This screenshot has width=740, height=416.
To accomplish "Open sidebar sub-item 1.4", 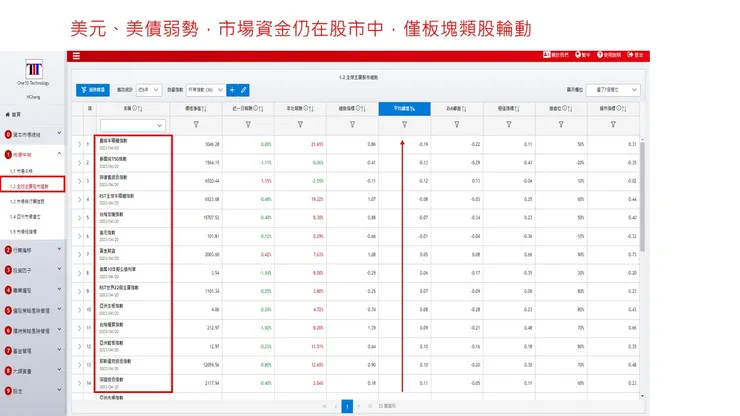I will pyautogui.click(x=25, y=216).
